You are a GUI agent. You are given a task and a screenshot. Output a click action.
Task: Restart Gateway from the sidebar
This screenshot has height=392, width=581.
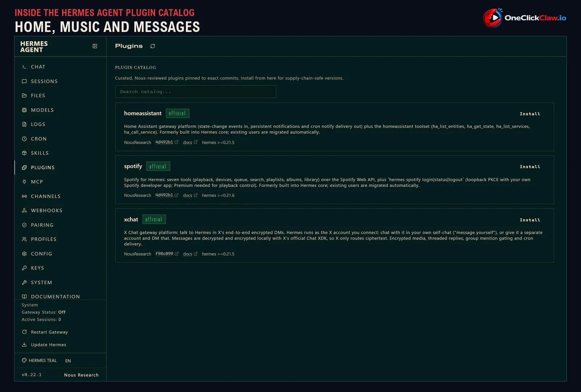pyautogui.click(x=45, y=332)
